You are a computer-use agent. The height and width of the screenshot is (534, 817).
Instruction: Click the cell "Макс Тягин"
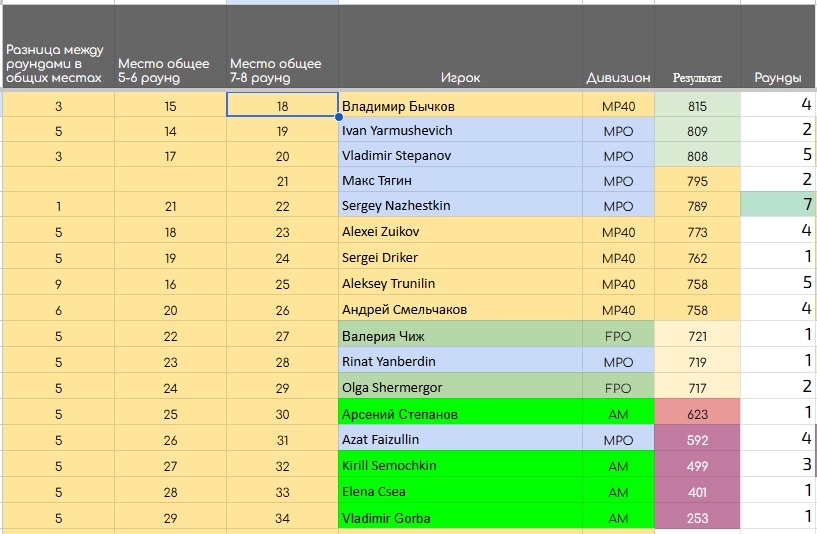[460, 180]
